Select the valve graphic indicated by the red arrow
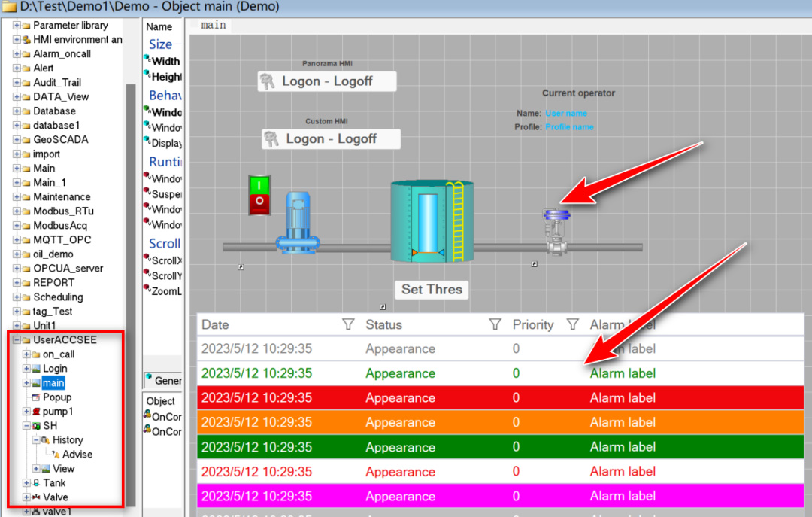 pyautogui.click(x=556, y=218)
